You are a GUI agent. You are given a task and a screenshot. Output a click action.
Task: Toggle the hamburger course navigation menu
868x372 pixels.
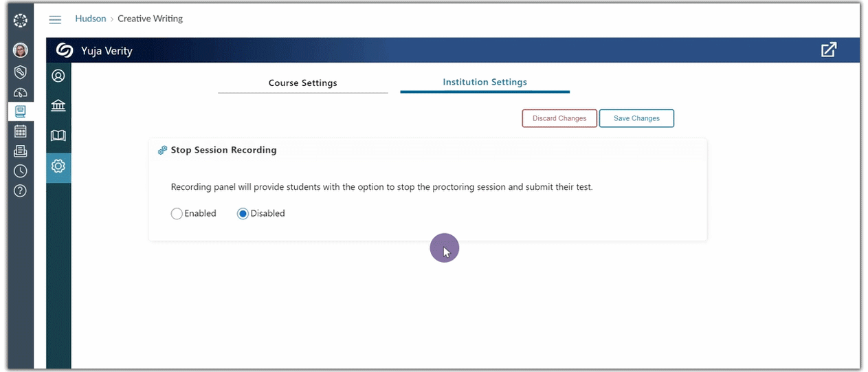55,20
